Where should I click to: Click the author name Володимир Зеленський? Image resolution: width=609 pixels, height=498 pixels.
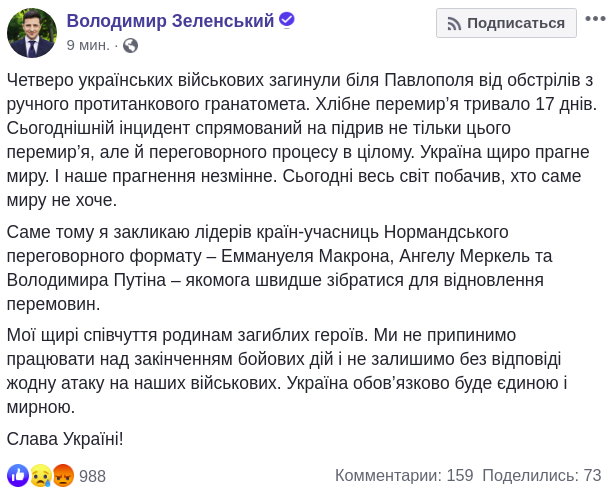coord(169,21)
